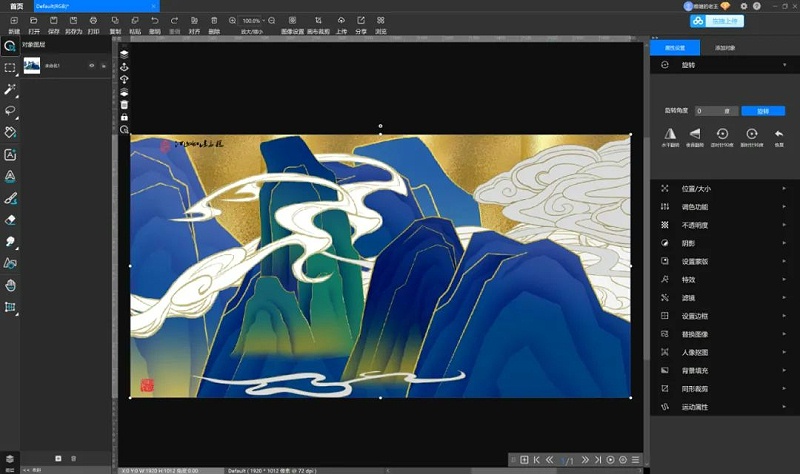Toggle the padlock in canvas side toolbar
The width and height of the screenshot is (800, 474).
124,117
